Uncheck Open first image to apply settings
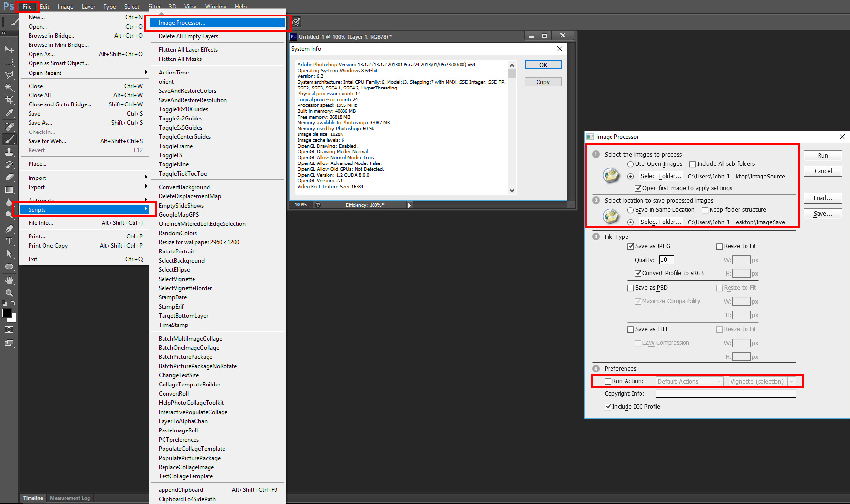 click(x=639, y=188)
